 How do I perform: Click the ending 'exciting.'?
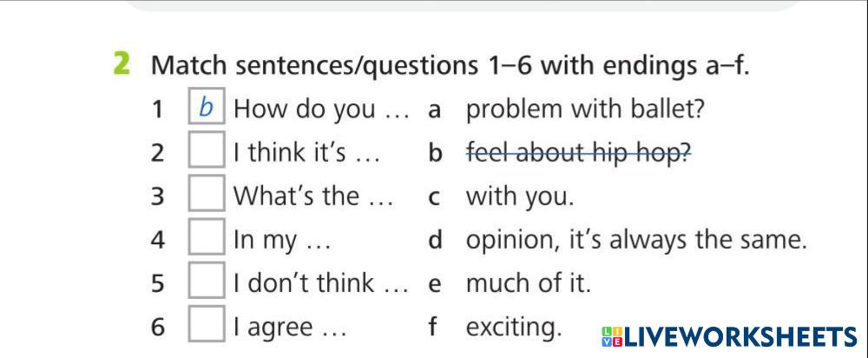coord(514,328)
